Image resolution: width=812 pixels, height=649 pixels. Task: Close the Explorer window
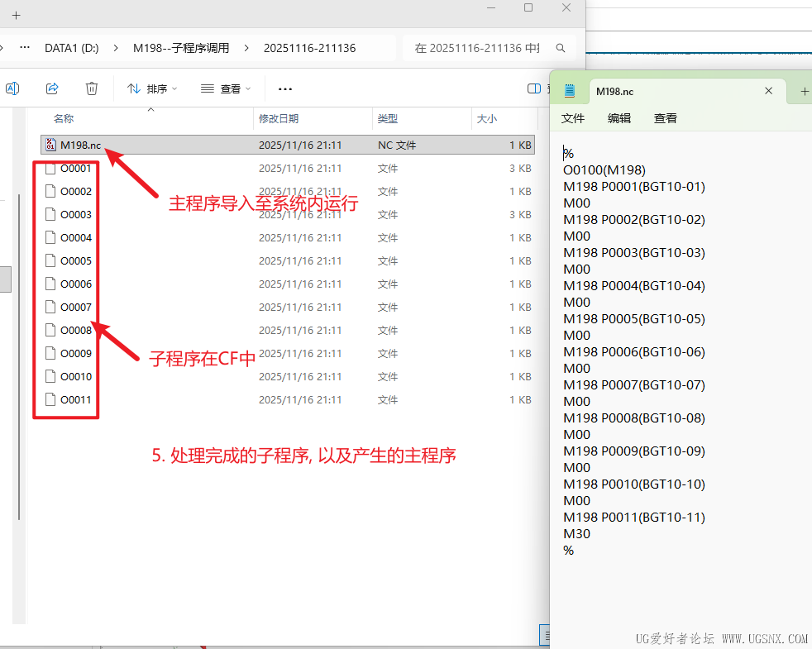[x=566, y=7]
